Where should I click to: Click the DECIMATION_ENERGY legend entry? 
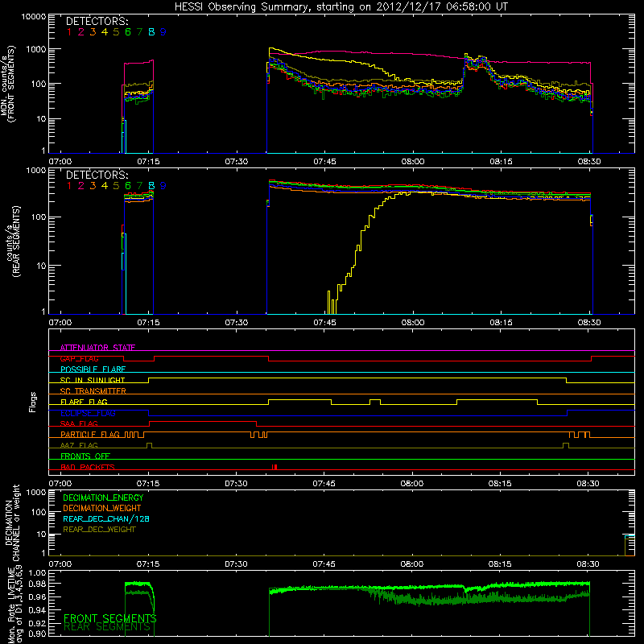click(103, 497)
